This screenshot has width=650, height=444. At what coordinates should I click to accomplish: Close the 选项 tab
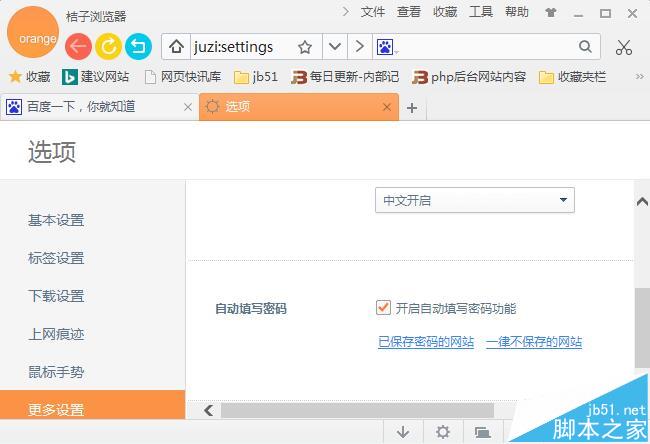click(387, 107)
